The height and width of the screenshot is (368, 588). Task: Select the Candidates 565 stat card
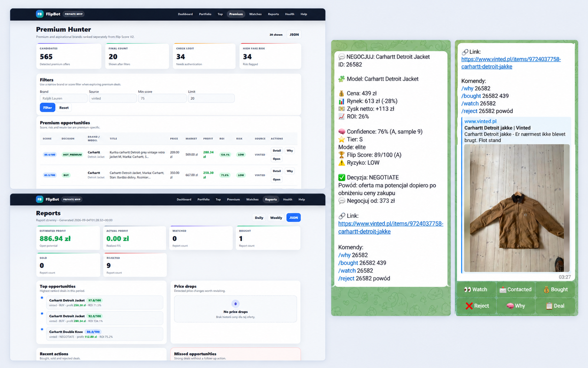[x=69, y=56]
